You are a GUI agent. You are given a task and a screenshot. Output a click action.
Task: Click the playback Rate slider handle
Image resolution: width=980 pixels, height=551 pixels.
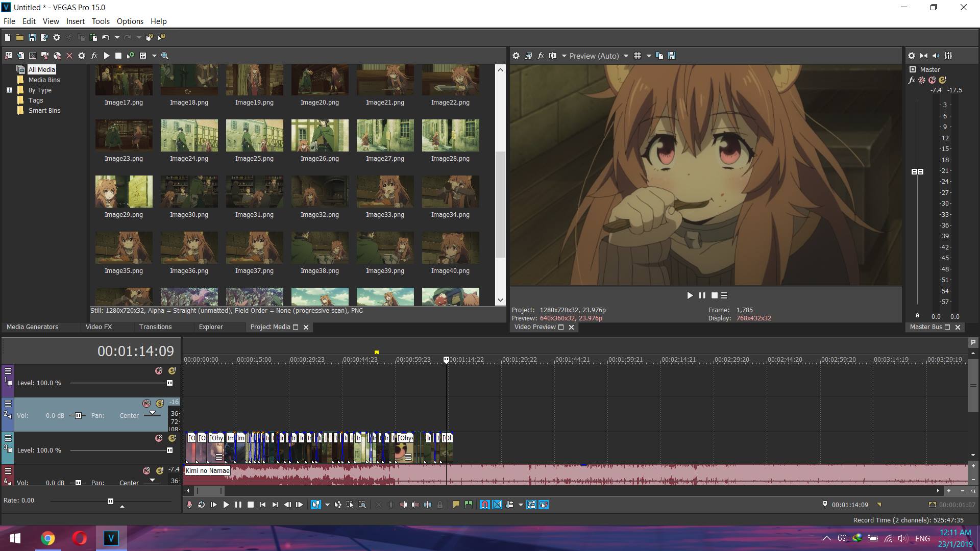pyautogui.click(x=110, y=501)
